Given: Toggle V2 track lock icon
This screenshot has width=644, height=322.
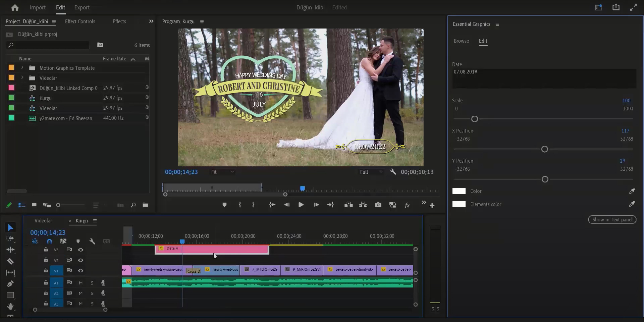Looking at the screenshot, I should pyautogui.click(x=46, y=260).
